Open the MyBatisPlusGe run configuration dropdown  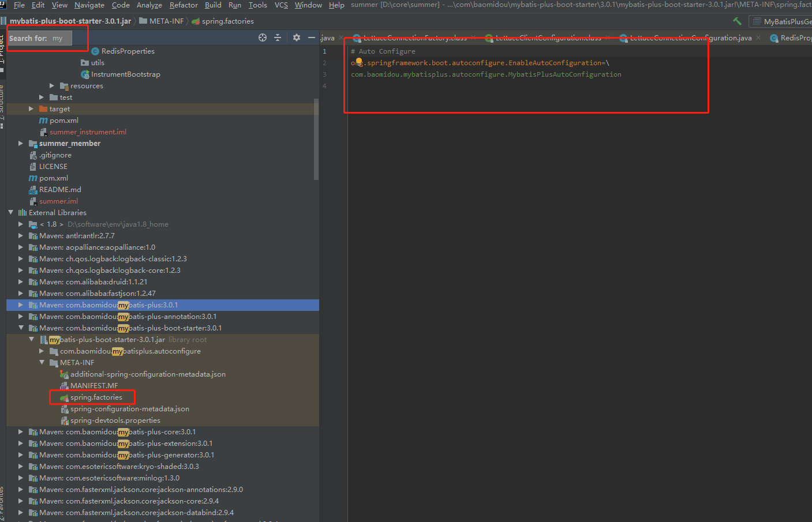pos(781,21)
